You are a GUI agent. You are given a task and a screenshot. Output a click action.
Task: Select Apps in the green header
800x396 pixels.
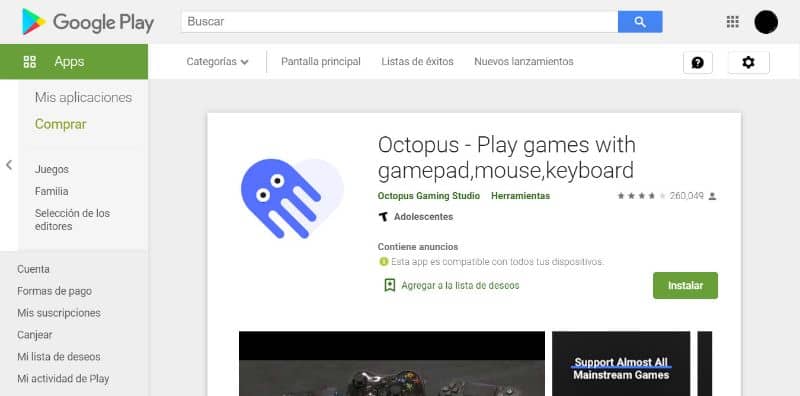[69, 62]
